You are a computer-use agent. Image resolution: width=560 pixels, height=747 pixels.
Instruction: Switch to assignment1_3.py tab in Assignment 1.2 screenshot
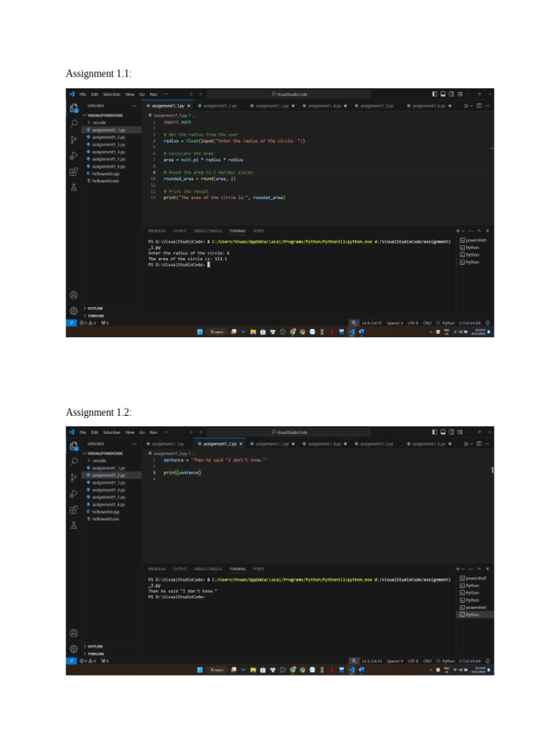tap(272, 444)
